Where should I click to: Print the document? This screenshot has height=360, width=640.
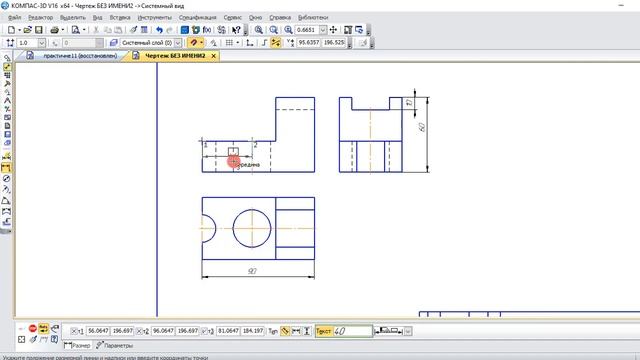pos(54,30)
